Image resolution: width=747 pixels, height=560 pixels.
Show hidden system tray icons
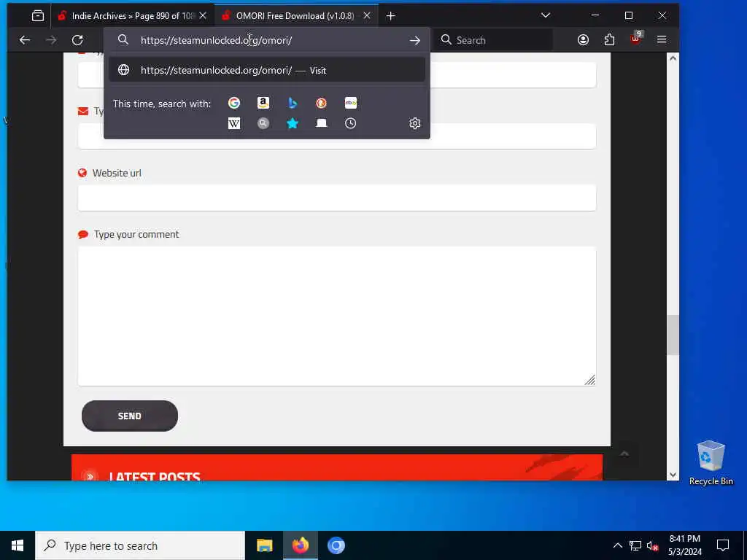pos(618,545)
